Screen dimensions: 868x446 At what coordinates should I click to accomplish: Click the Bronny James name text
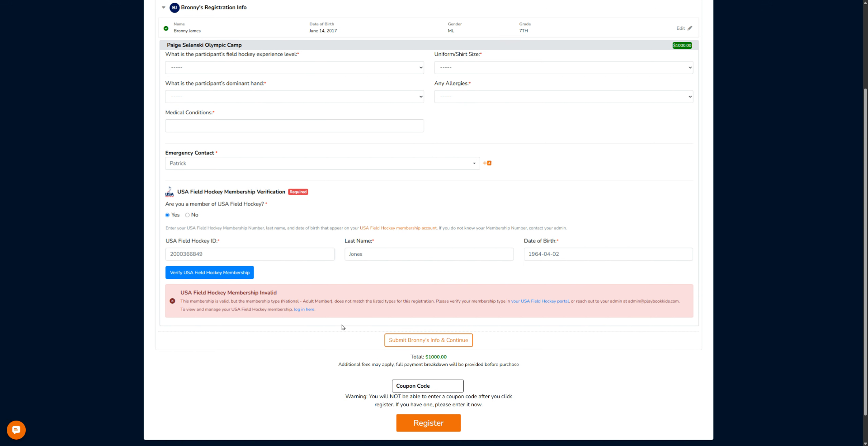coord(187,31)
